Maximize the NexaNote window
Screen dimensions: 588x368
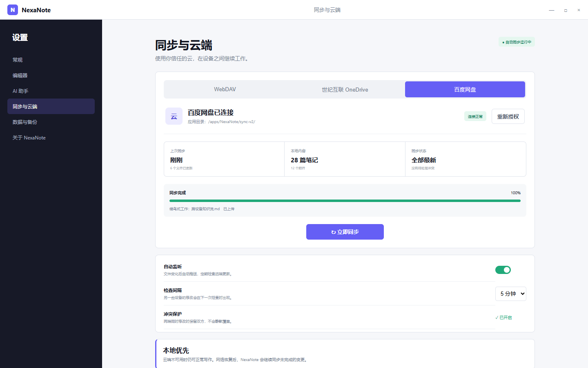point(566,10)
